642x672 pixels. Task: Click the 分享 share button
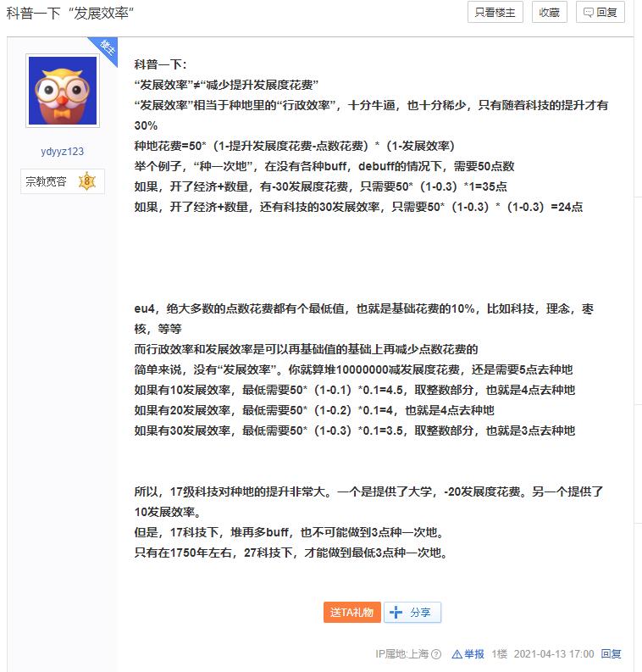pyautogui.click(x=412, y=612)
